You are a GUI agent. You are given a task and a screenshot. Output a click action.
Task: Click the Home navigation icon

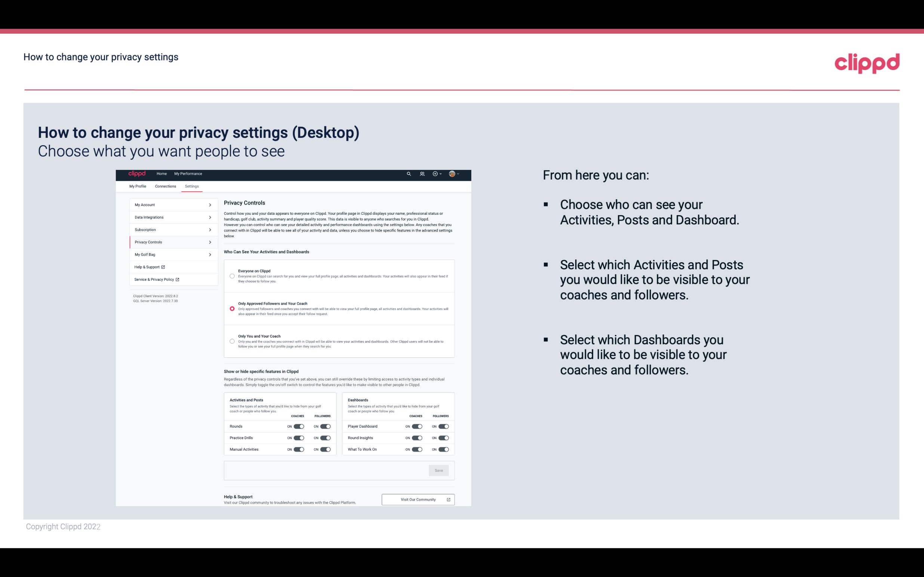161,174
